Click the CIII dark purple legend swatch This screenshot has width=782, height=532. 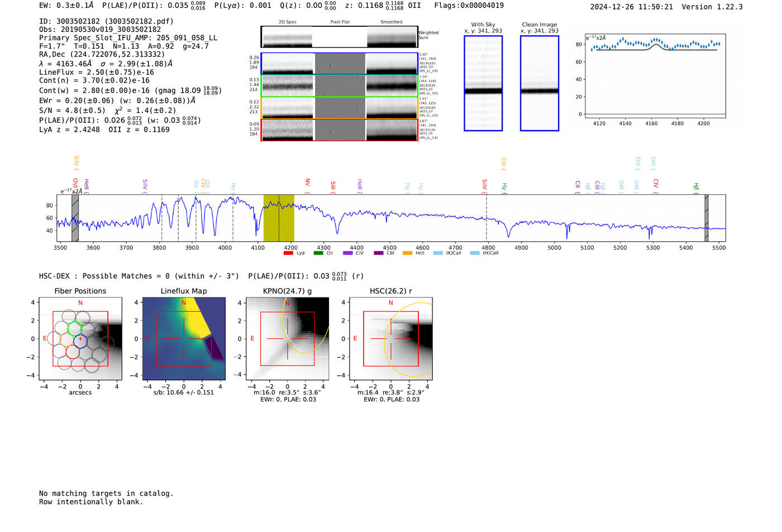(379, 253)
